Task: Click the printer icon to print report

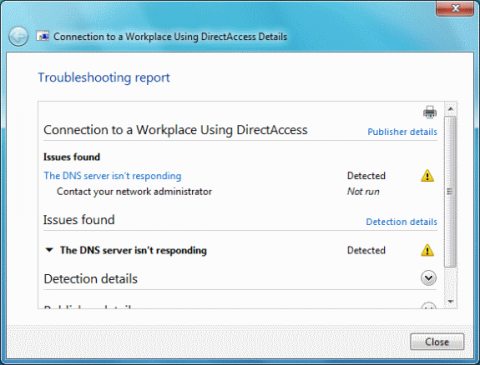Action: click(430, 112)
